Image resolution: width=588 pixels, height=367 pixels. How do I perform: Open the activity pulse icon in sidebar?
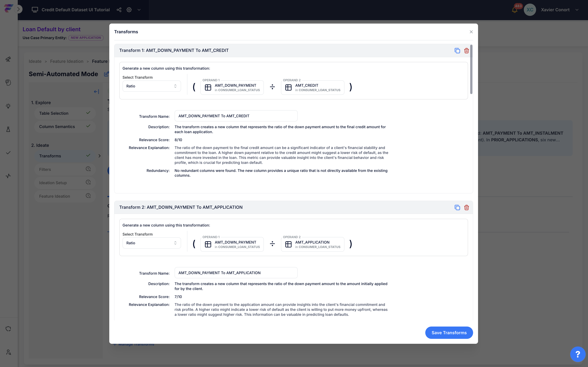(8, 176)
